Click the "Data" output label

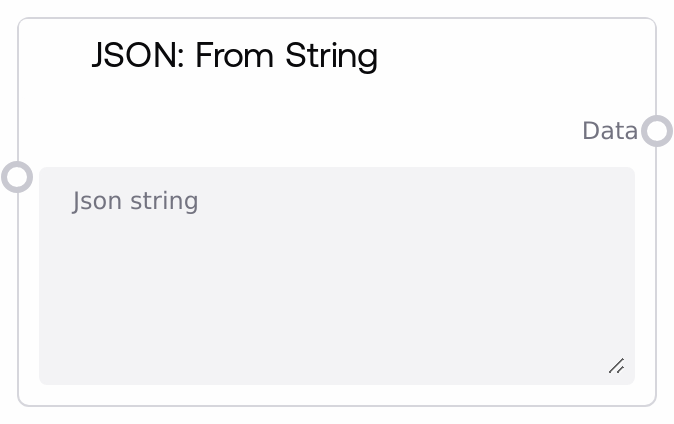pyautogui.click(x=609, y=131)
